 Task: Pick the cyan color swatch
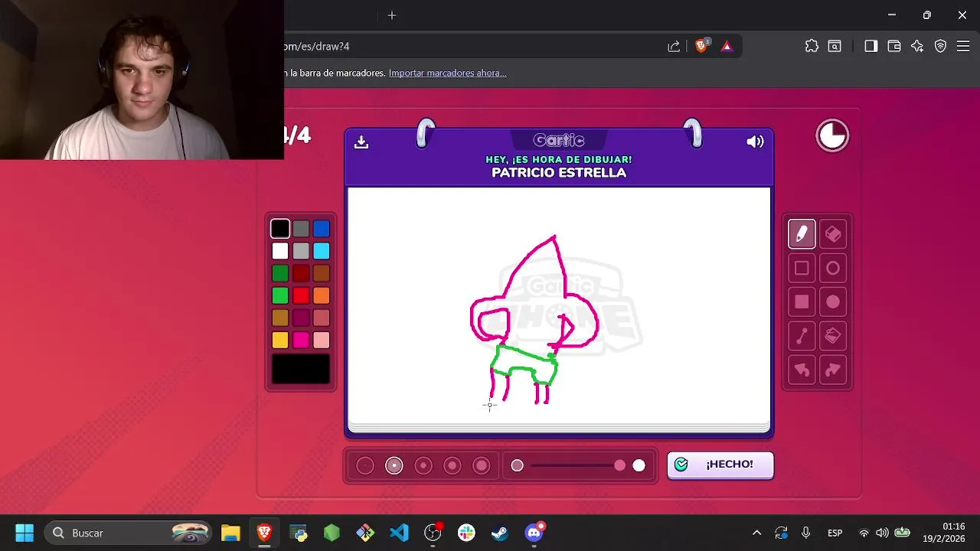pos(322,251)
